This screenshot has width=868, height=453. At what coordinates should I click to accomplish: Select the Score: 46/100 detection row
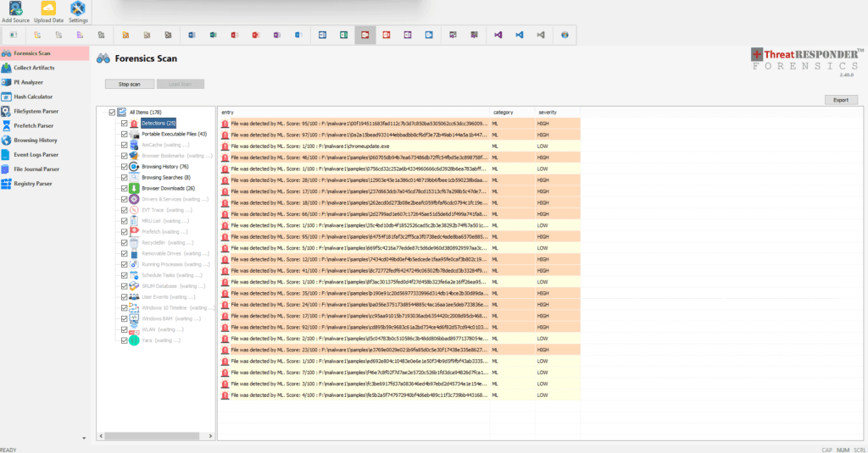(398, 157)
